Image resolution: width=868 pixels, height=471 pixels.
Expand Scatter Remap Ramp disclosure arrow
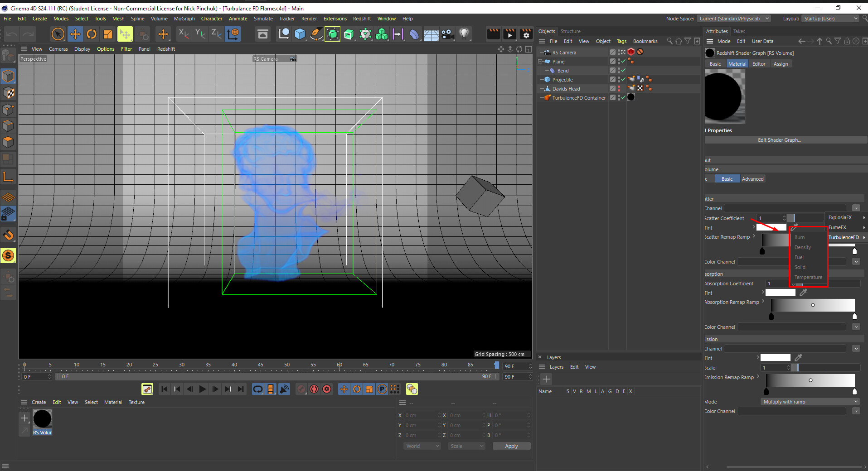[754, 236]
